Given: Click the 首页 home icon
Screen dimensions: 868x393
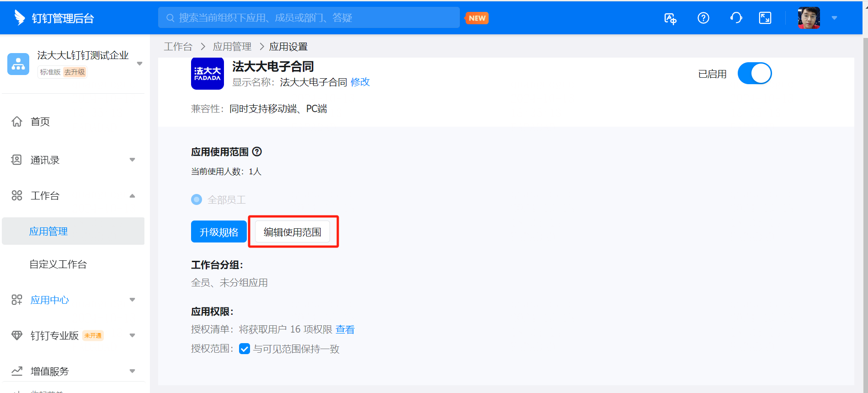Looking at the screenshot, I should pos(17,121).
